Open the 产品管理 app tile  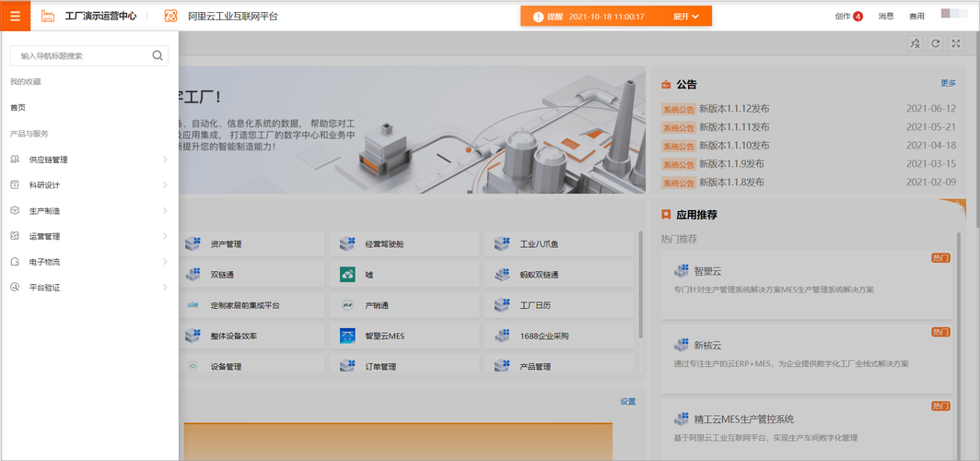click(x=559, y=365)
